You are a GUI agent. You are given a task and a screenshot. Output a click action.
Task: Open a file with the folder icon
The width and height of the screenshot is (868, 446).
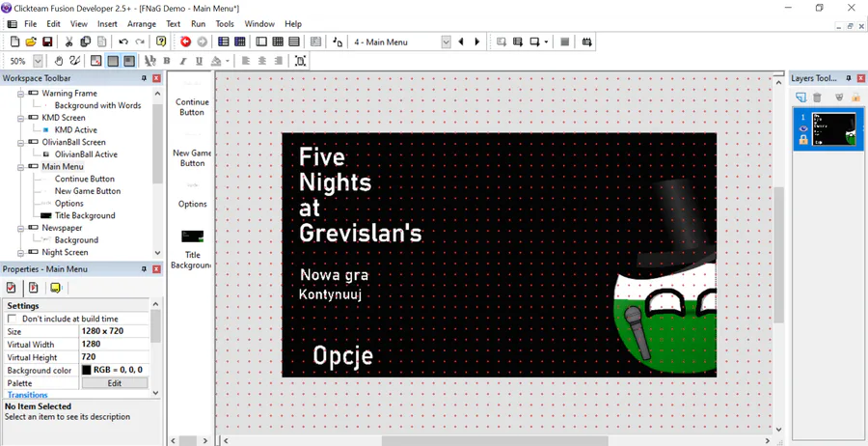31,42
